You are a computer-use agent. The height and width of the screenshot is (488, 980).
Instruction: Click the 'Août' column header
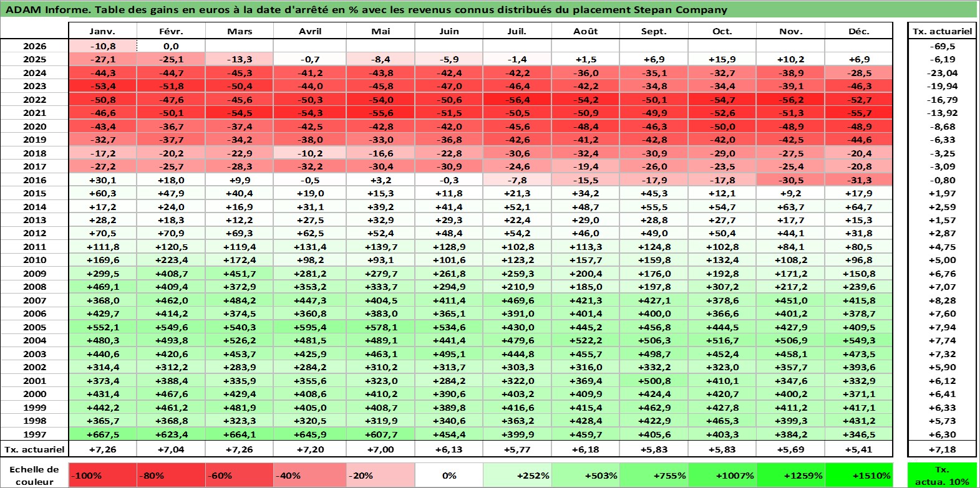(x=586, y=31)
